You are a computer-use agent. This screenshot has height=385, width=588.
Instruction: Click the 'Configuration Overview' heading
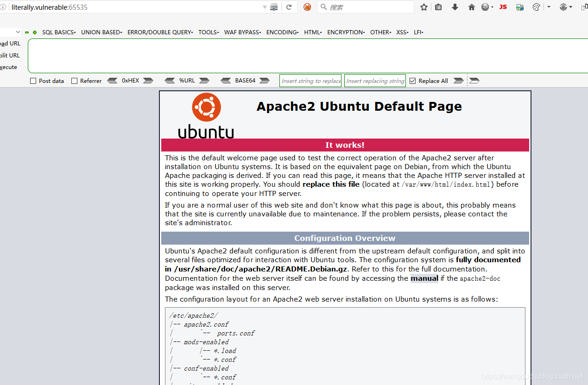pos(345,238)
